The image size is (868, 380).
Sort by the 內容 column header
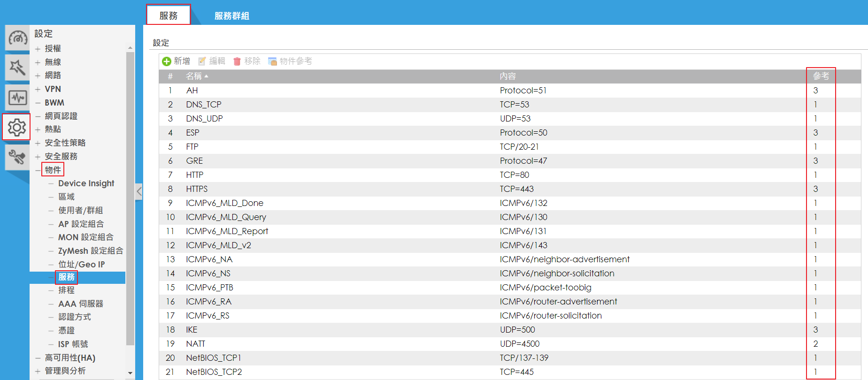click(508, 76)
